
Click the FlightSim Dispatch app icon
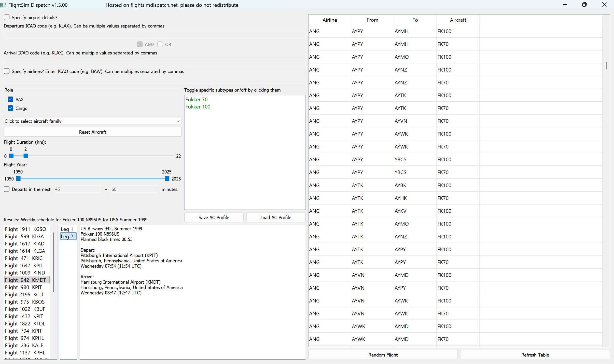click(3, 5)
